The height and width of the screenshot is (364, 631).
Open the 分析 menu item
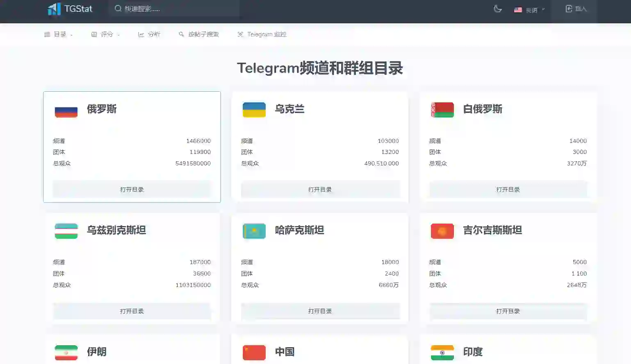coord(149,34)
